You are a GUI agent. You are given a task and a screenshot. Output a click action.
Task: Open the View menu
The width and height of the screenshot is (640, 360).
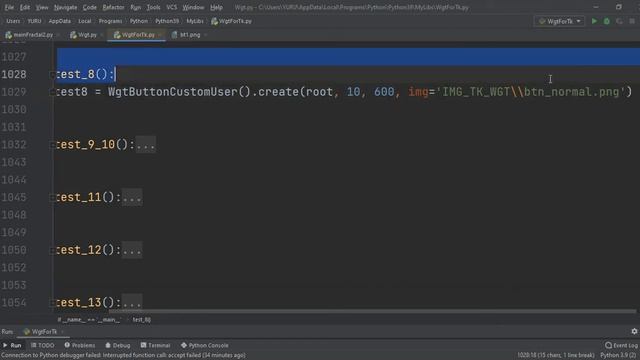tap(42, 7)
